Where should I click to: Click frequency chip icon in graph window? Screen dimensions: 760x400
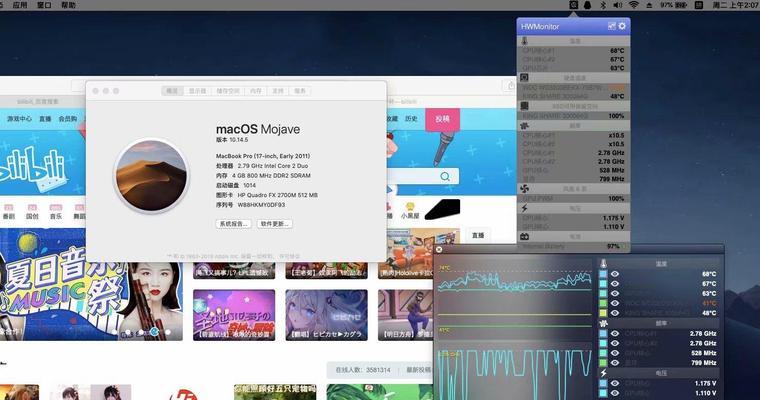click(x=603, y=323)
